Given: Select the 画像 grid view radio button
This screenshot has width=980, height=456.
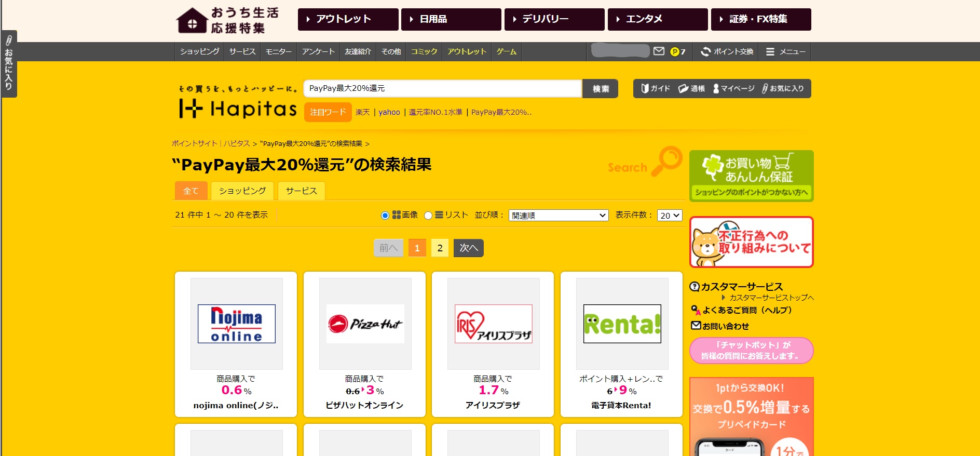Looking at the screenshot, I should pos(385,216).
